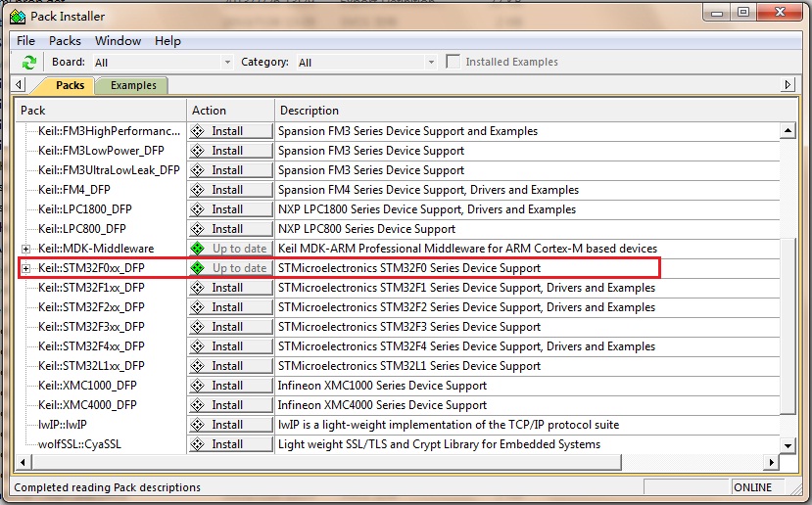Click the 'Infineon XMC1000 Series Device Support' description
The image size is (812, 505).
tap(382, 386)
